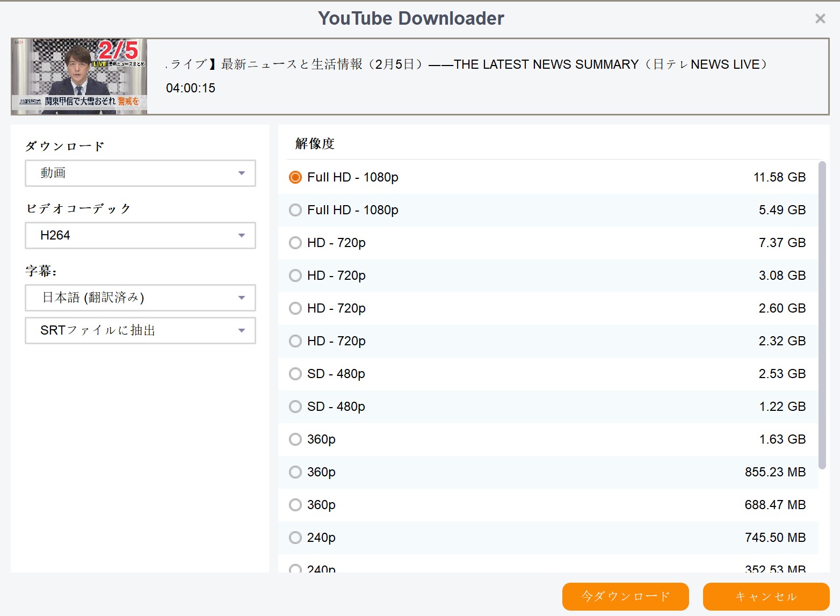Open the SRTファイルに抽出 dropdown
840x616 pixels.
[140, 330]
